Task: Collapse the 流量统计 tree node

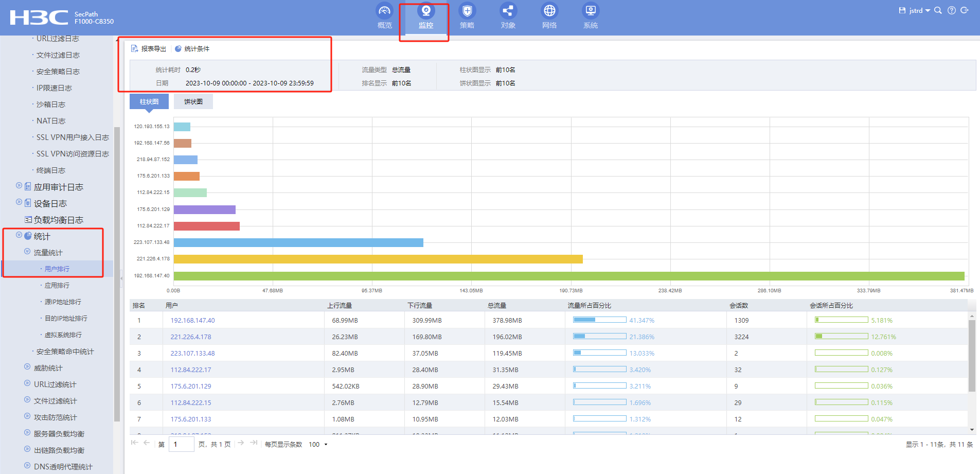Action: pos(27,252)
